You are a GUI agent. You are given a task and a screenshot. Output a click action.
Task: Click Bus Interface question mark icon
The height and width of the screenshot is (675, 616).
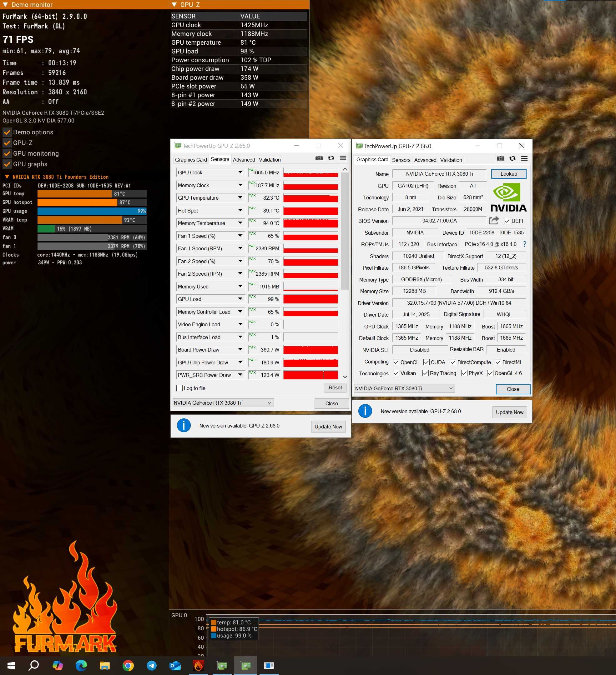pos(525,244)
